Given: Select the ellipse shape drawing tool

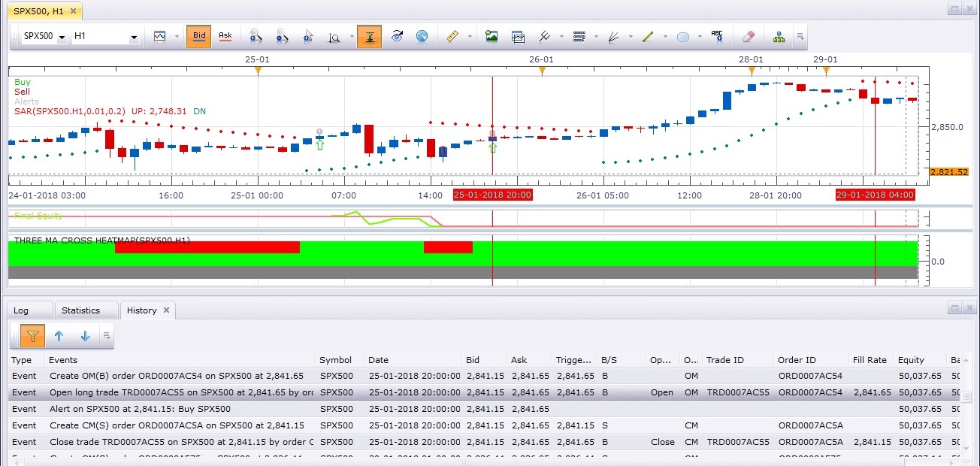Looking at the screenshot, I should click(x=683, y=36).
